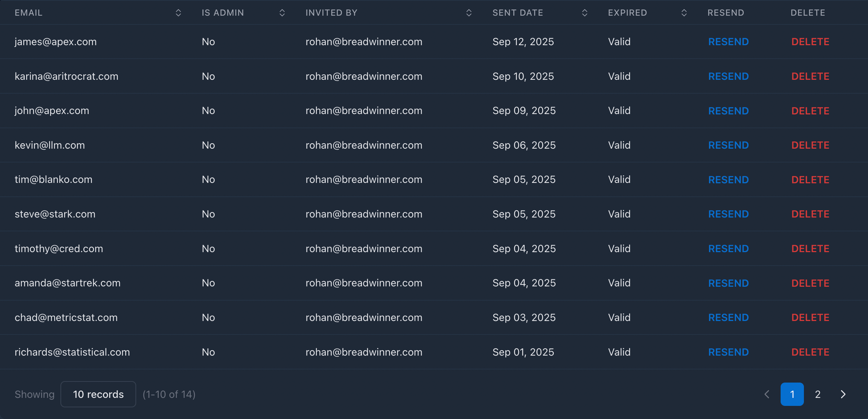The width and height of the screenshot is (868, 419).
Task: Click the richards@statistical.com email cell
Action: point(72,352)
